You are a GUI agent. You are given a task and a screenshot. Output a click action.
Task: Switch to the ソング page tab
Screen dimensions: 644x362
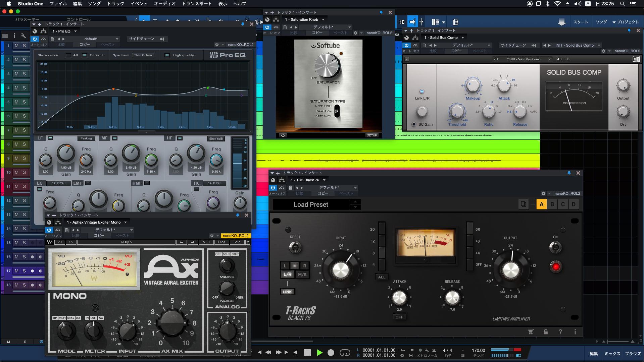click(x=601, y=22)
